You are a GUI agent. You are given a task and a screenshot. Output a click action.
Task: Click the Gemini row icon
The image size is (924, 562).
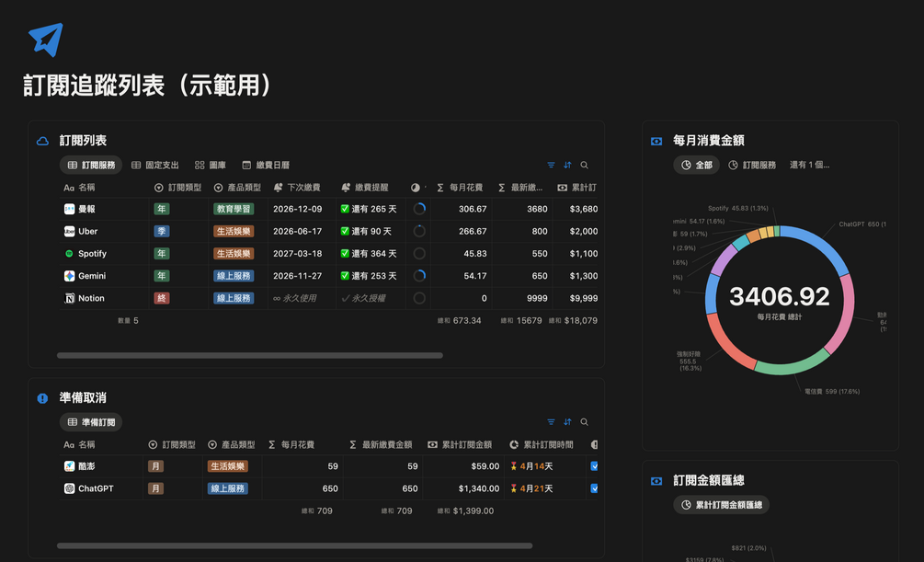[x=69, y=276]
